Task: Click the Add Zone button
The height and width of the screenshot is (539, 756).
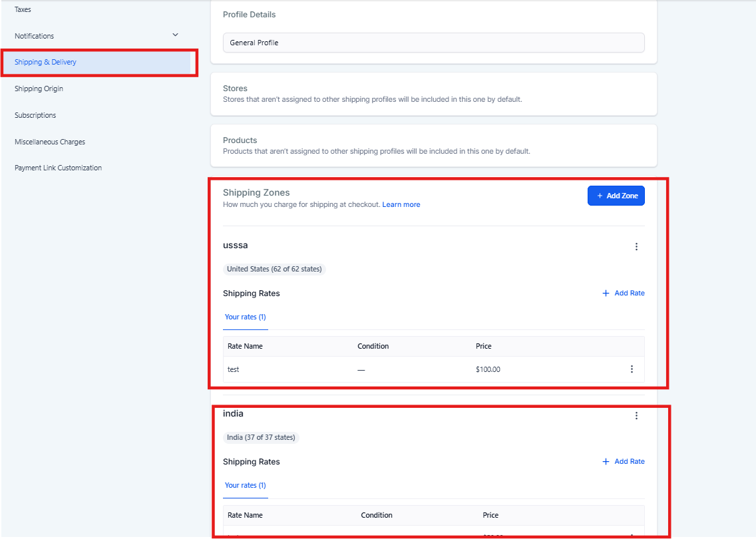Action: [616, 196]
